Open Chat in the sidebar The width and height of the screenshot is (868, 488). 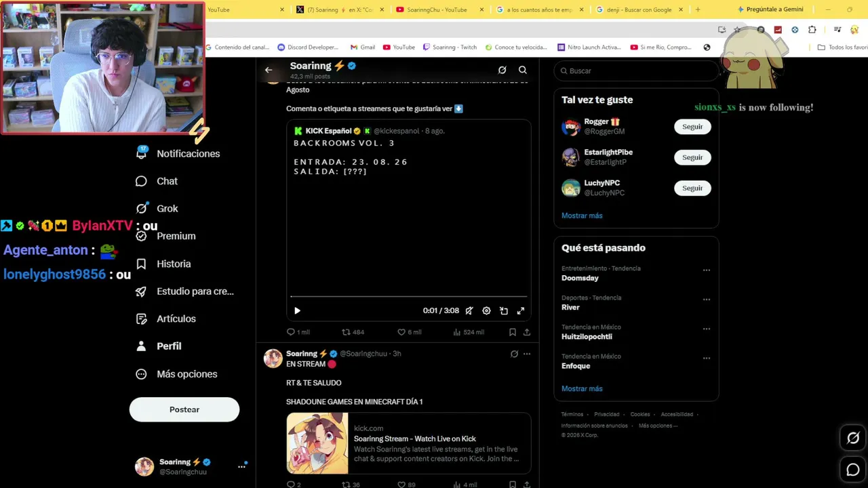coord(157,181)
